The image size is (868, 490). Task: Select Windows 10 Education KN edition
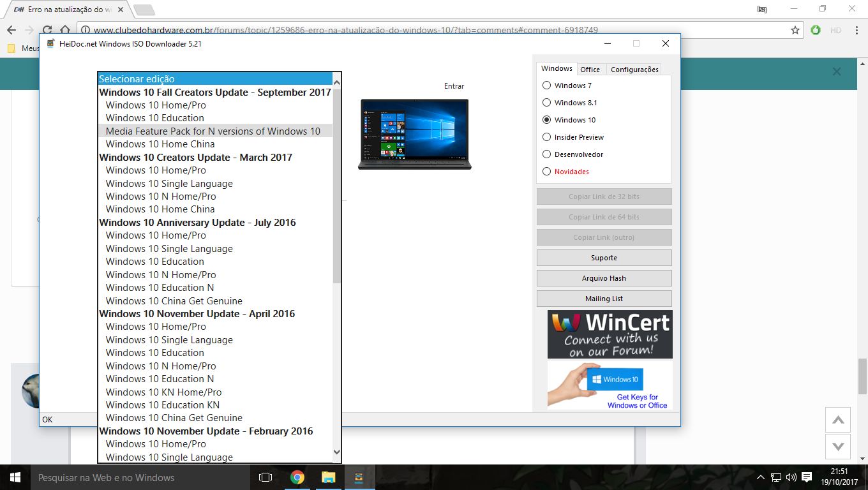(215, 405)
